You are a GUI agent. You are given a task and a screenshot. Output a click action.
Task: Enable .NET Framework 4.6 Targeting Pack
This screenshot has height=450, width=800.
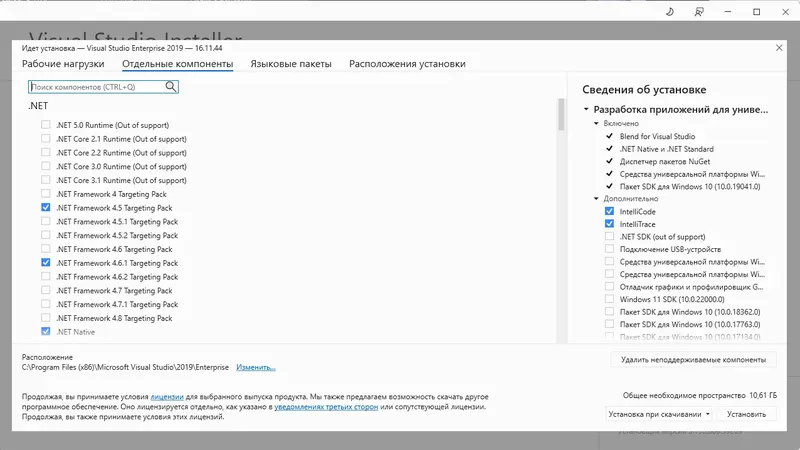coord(46,248)
